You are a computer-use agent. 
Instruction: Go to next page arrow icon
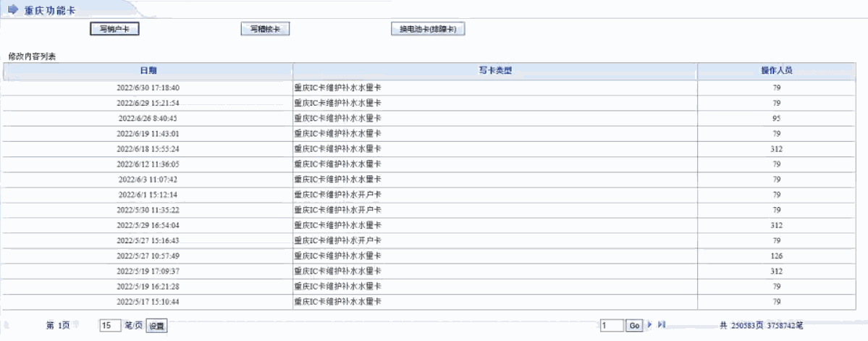[650, 326]
